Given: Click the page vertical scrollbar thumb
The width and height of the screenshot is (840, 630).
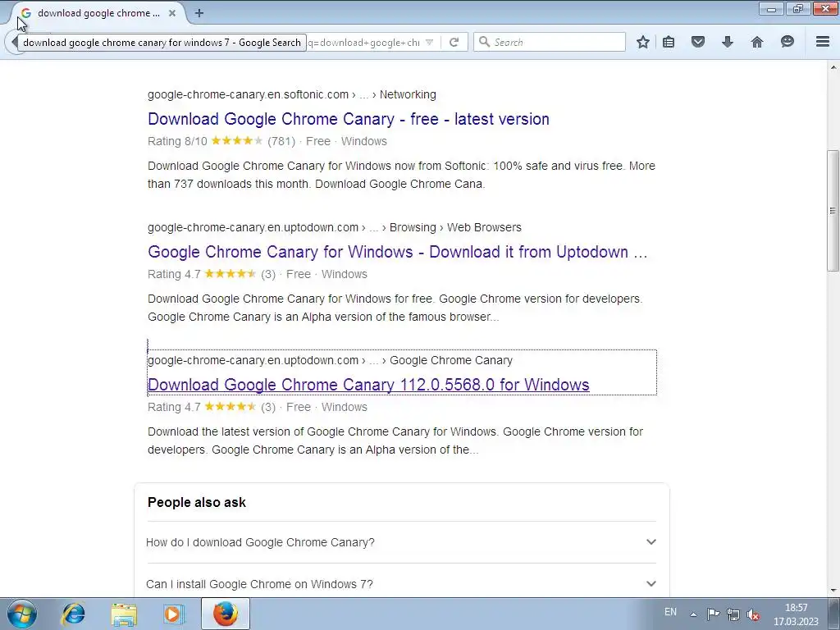Looking at the screenshot, I should coord(833,210).
